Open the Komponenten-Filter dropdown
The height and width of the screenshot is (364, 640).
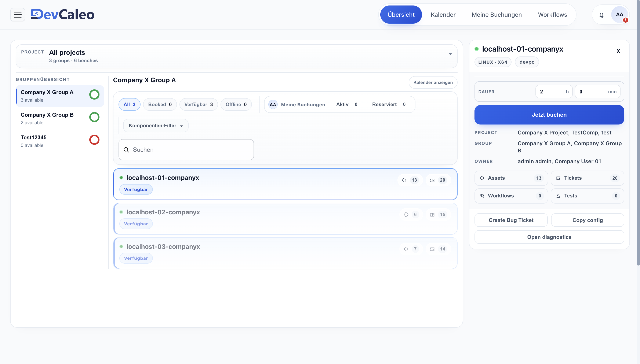(x=156, y=126)
